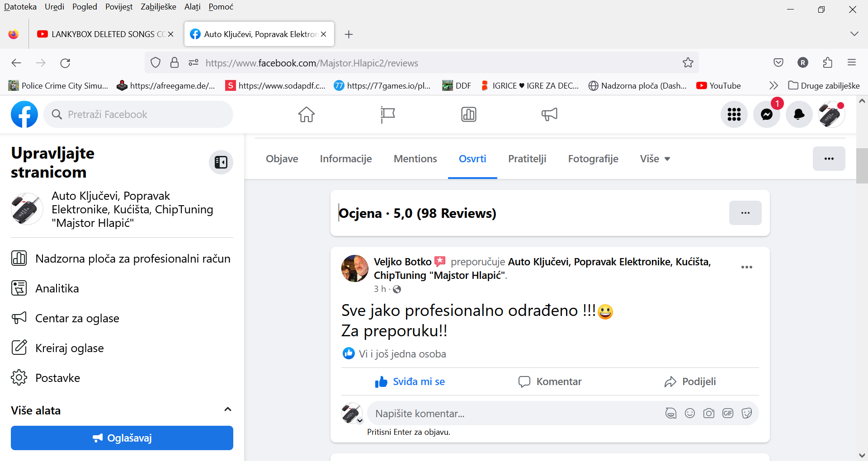
Task: Open the Mentions tab
Action: 415,159
